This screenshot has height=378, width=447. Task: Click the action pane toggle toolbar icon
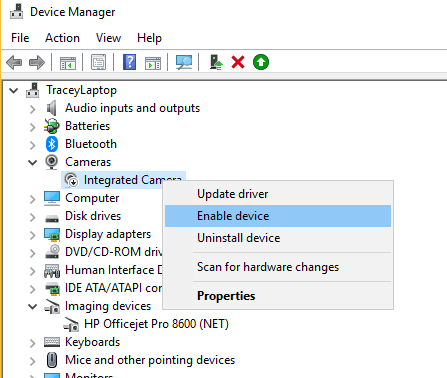tap(153, 62)
